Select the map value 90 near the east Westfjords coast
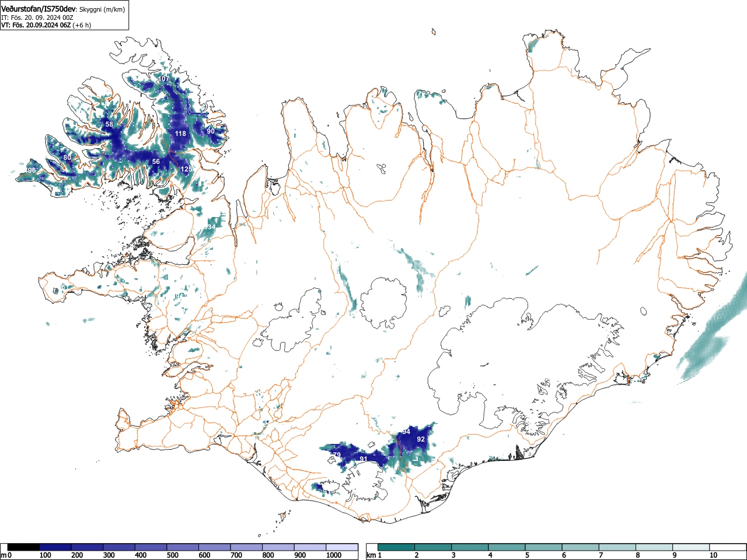Viewport: 747px width, 560px height. [211, 131]
